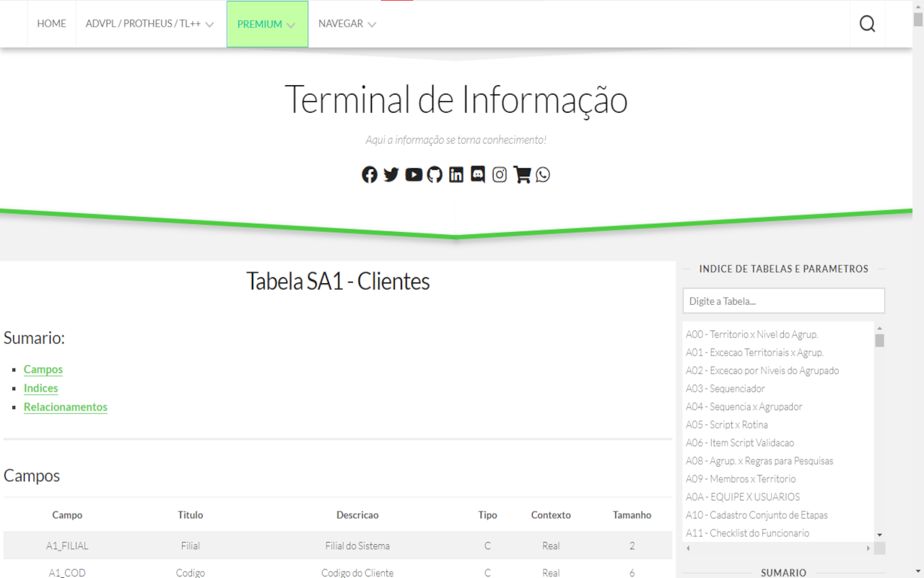Click the WhatsApp icon
924x578 pixels.
(x=542, y=174)
